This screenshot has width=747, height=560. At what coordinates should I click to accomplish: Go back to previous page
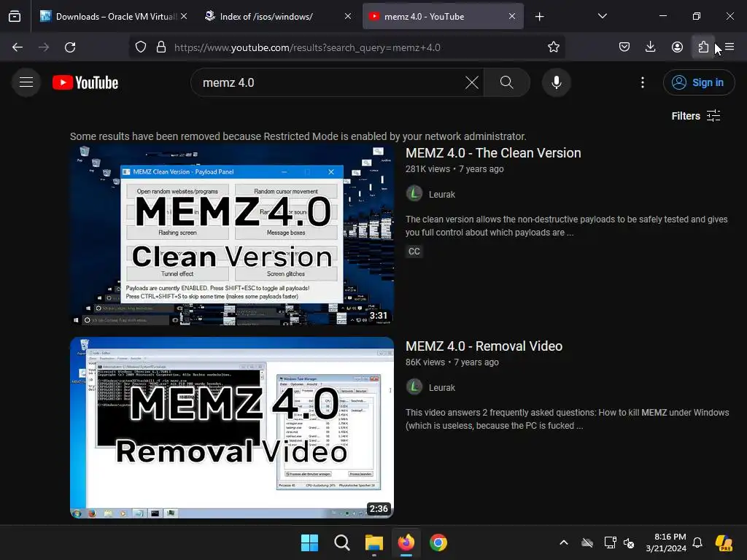point(18,47)
